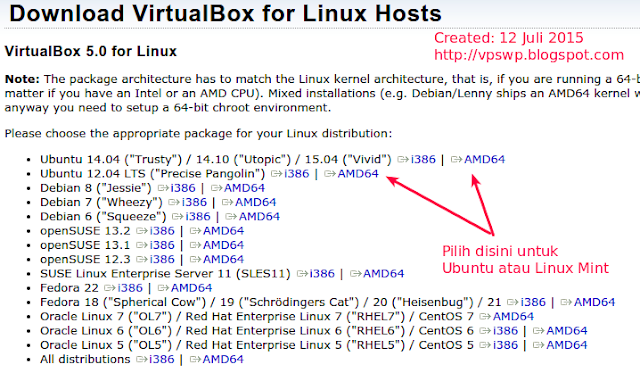Open AMD64 link for openSUSE 13.2
640x373 pixels.
point(223,231)
